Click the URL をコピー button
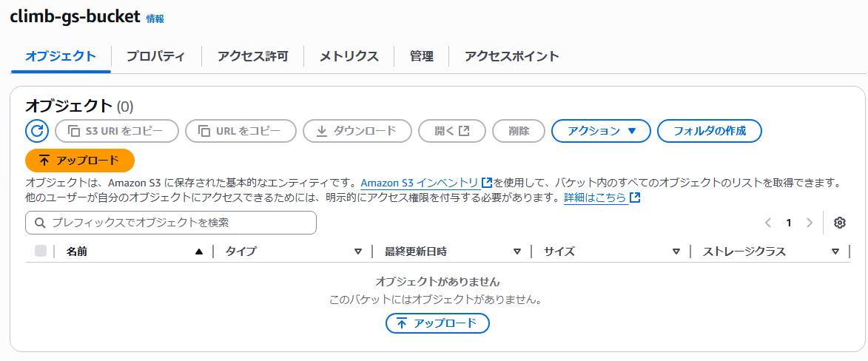 coord(240,131)
